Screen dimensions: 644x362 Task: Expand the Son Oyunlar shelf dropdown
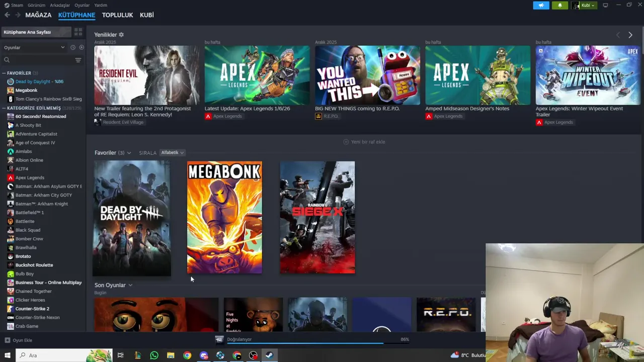tap(130, 285)
